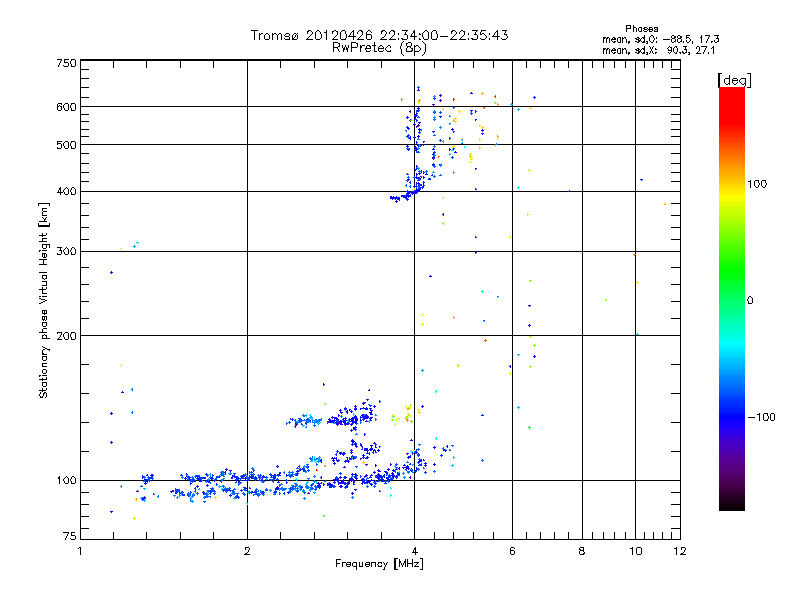Click the '12' x-axis tick label

[680, 551]
